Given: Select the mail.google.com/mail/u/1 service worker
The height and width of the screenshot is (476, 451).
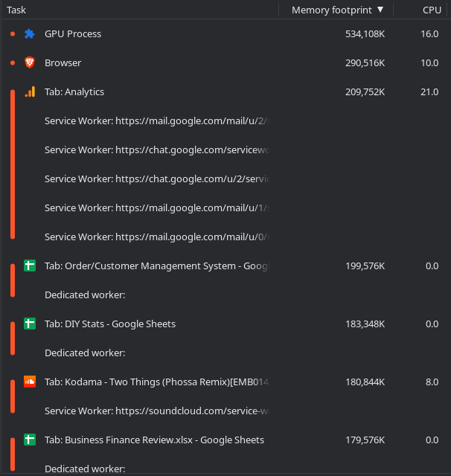Looking at the screenshot, I should tap(155, 208).
